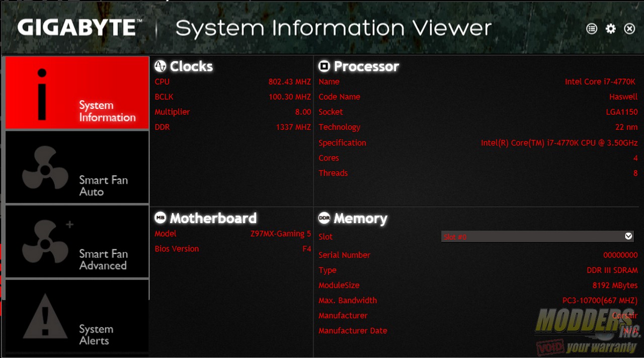Screen dimensions: 644x358
Task: Click the GIGABYTE logo
Action: point(78,28)
